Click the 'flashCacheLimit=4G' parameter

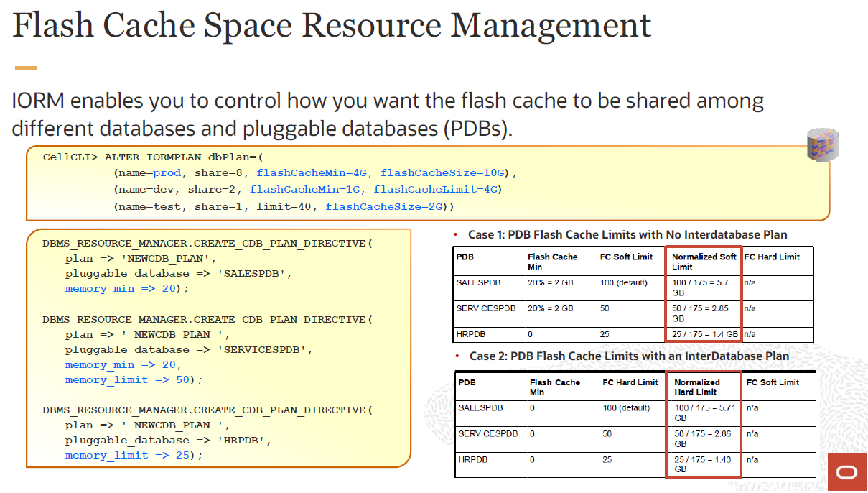click(434, 190)
